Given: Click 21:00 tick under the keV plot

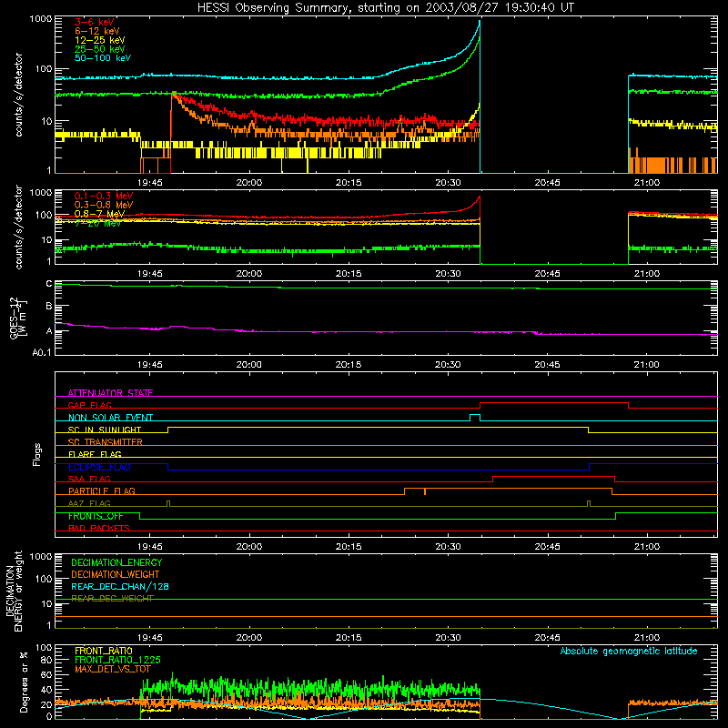Looking at the screenshot, I should point(647,183).
